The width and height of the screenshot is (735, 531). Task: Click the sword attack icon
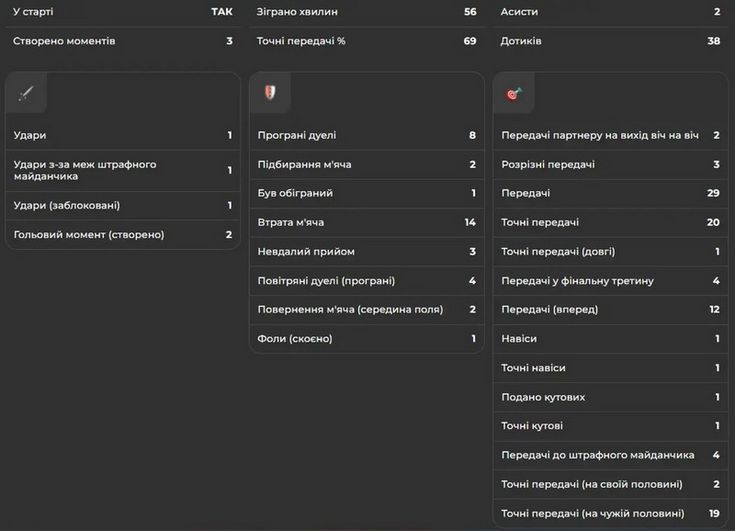pos(26,93)
